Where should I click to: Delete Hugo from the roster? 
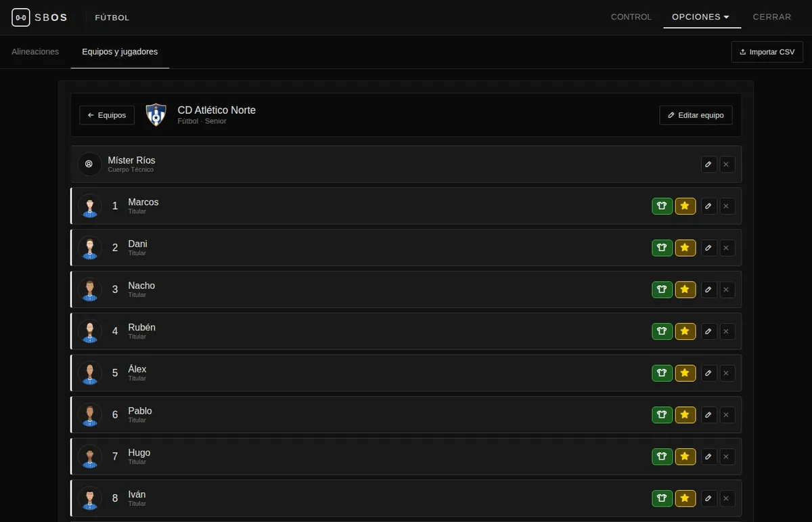click(727, 457)
